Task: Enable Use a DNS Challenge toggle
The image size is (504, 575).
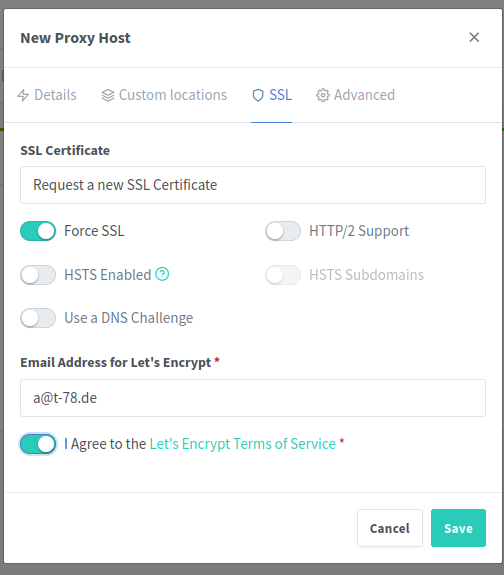Action: [x=38, y=318]
